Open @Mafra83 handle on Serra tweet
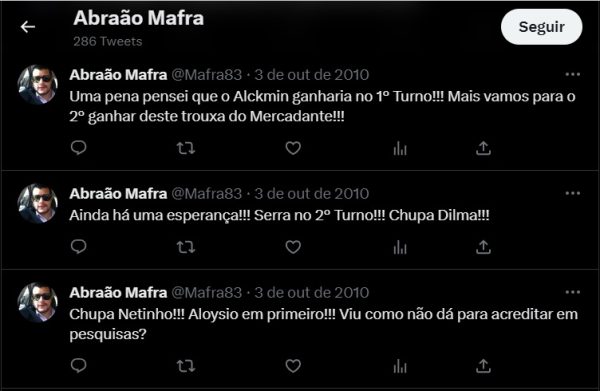Screen dimensions: 600x391 point(207,194)
